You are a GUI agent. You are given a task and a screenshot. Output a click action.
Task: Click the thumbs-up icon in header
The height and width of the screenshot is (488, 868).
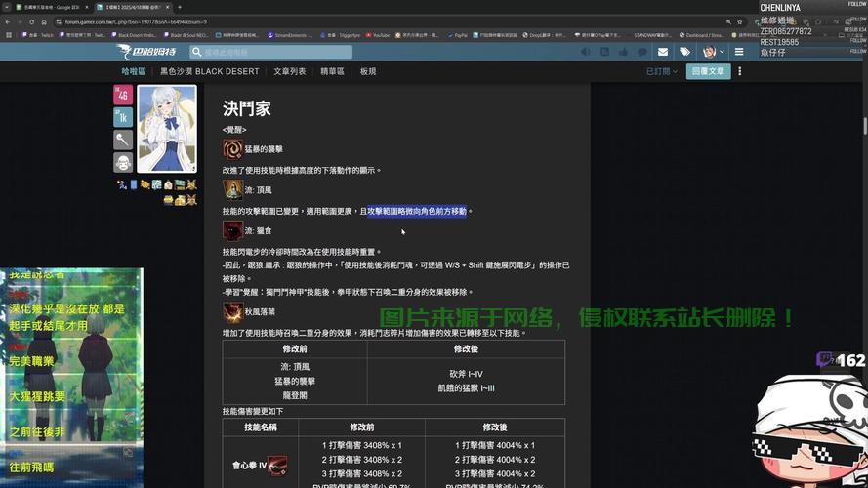coord(623,52)
